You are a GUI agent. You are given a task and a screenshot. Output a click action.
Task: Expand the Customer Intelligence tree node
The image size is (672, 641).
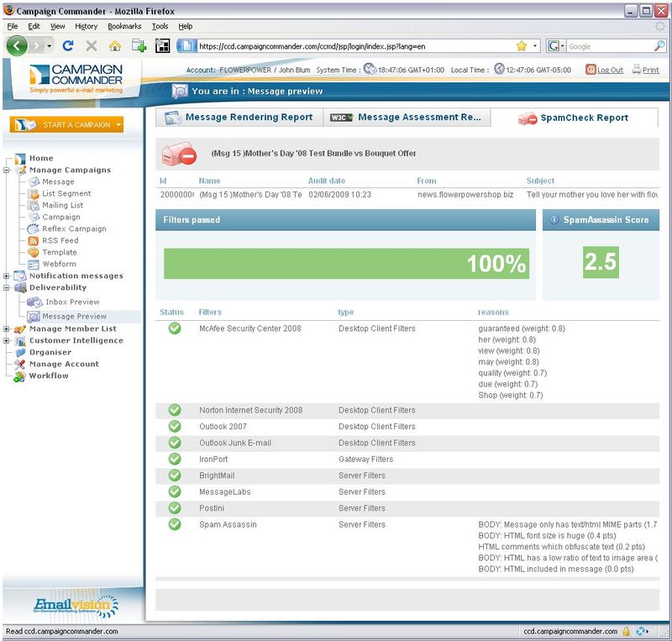coord(7,341)
